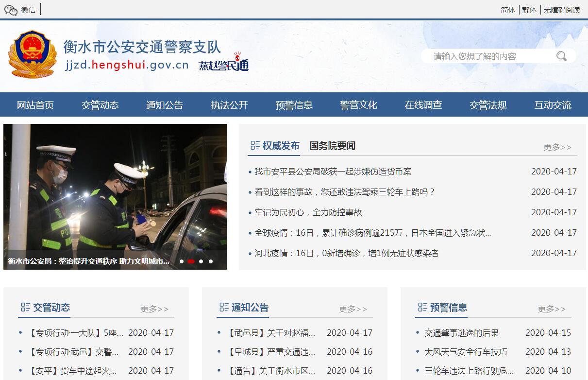Viewport: 588px width, 380px height.
Task: Select the third carousel slide dot
Action: click(x=201, y=261)
